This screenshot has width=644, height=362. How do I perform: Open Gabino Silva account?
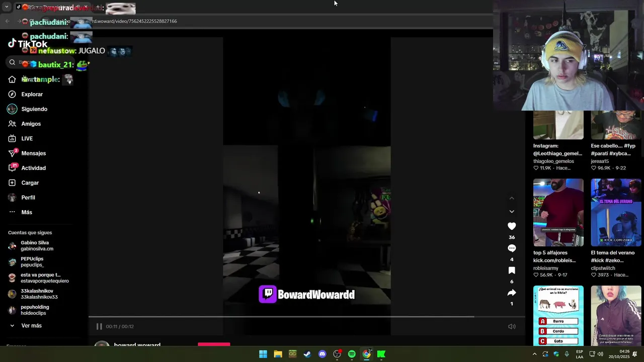37,246
